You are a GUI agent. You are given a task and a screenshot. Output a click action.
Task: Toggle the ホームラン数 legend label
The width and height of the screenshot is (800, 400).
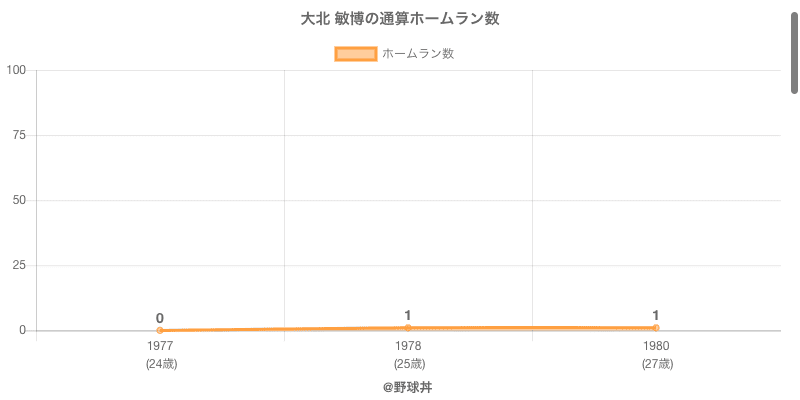418,54
